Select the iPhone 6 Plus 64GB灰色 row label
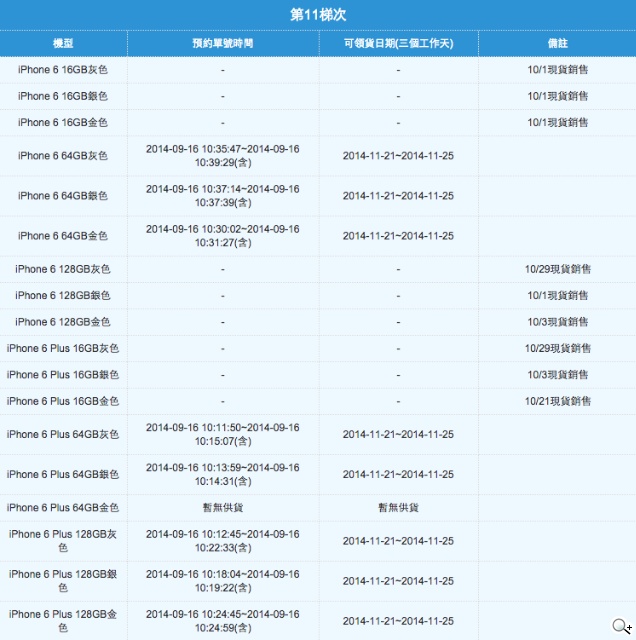636x640 pixels. click(x=63, y=435)
